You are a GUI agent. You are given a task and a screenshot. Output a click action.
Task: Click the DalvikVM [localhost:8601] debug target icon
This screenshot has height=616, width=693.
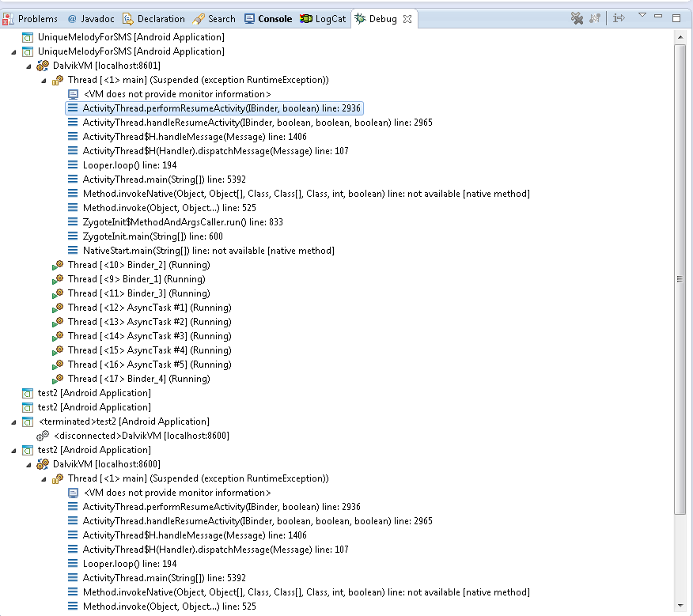click(43, 66)
